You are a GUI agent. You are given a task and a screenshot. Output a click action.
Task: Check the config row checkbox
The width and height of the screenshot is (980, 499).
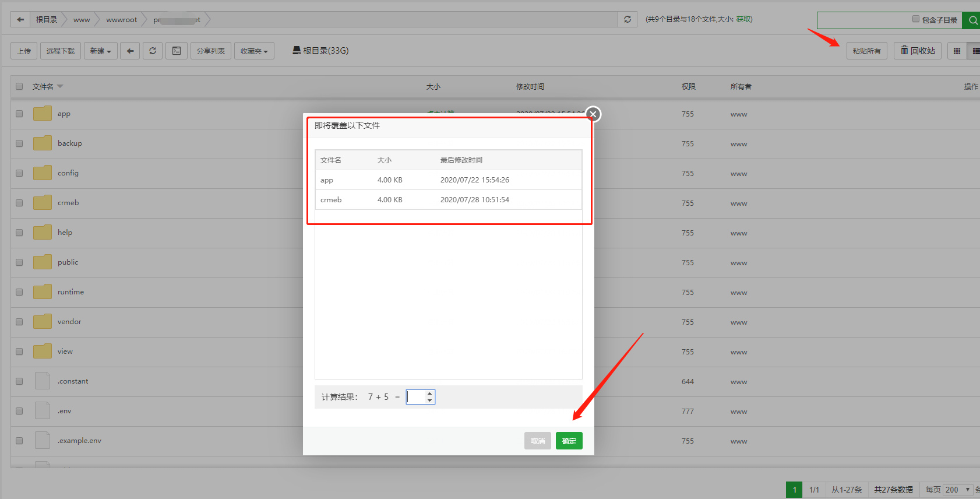19,173
